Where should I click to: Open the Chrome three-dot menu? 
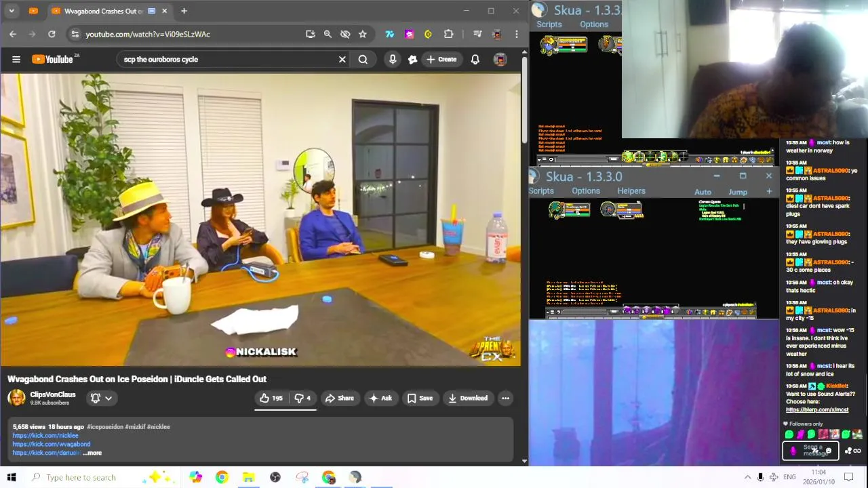coord(517,34)
